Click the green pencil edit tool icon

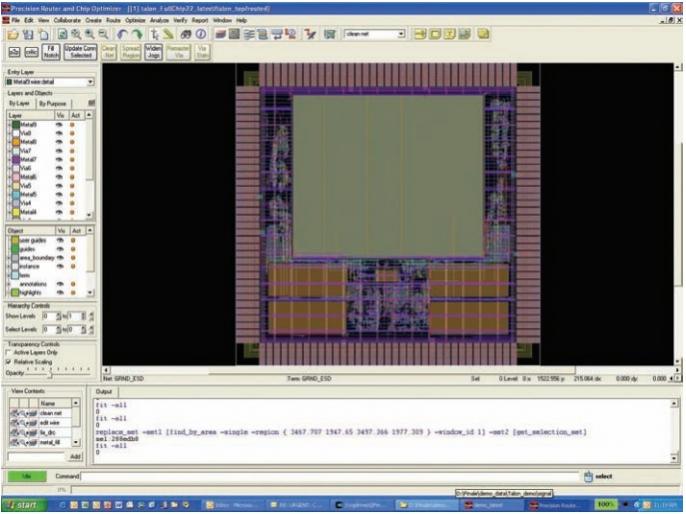[168, 34]
